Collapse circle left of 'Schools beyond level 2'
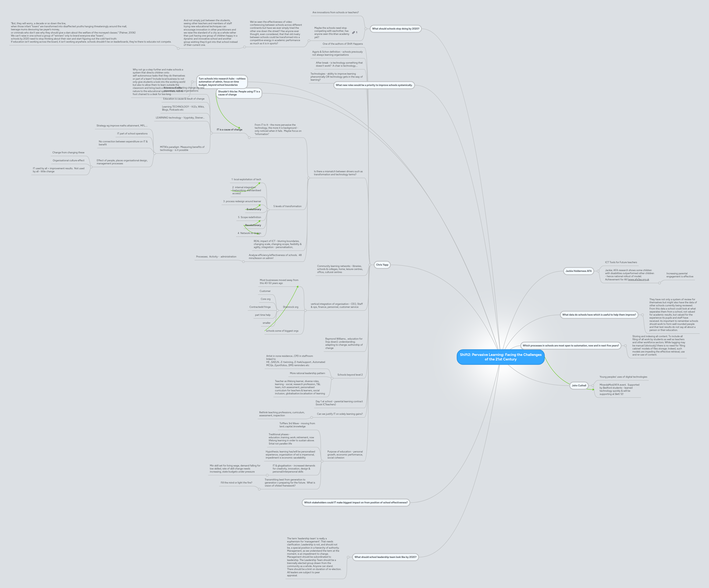The width and height of the screenshot is (709, 588). [x=332, y=378]
